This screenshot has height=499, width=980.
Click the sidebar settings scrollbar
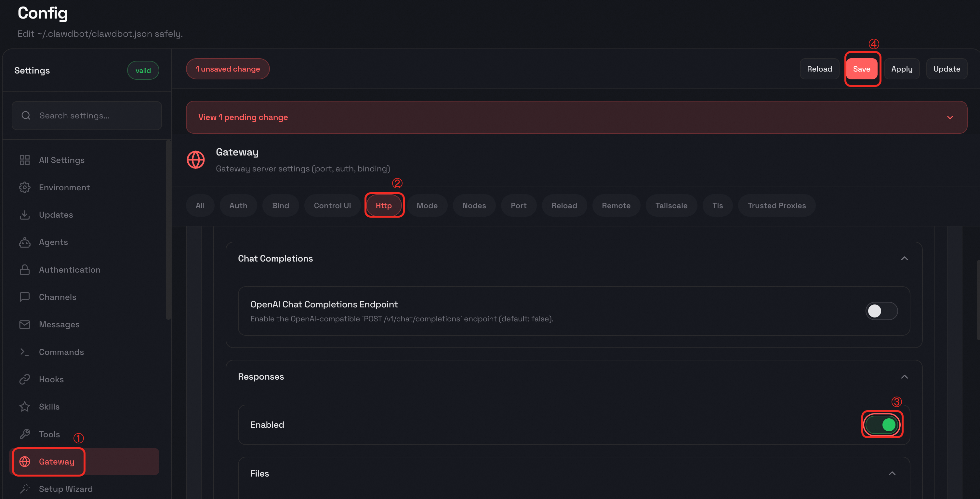click(168, 230)
